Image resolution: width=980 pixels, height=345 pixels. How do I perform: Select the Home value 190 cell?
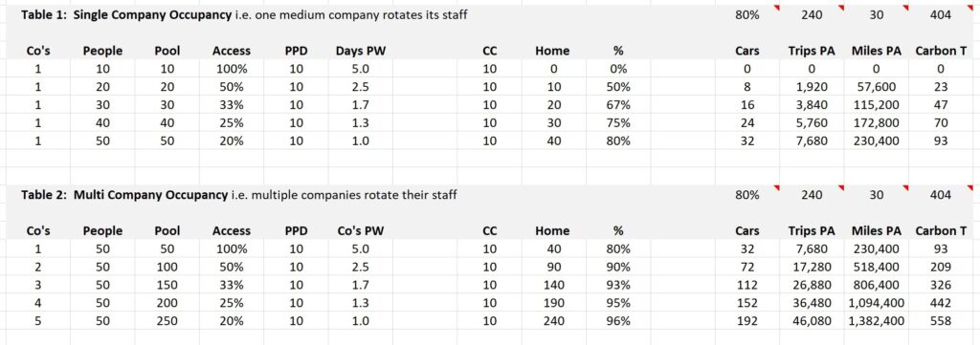[552, 303]
